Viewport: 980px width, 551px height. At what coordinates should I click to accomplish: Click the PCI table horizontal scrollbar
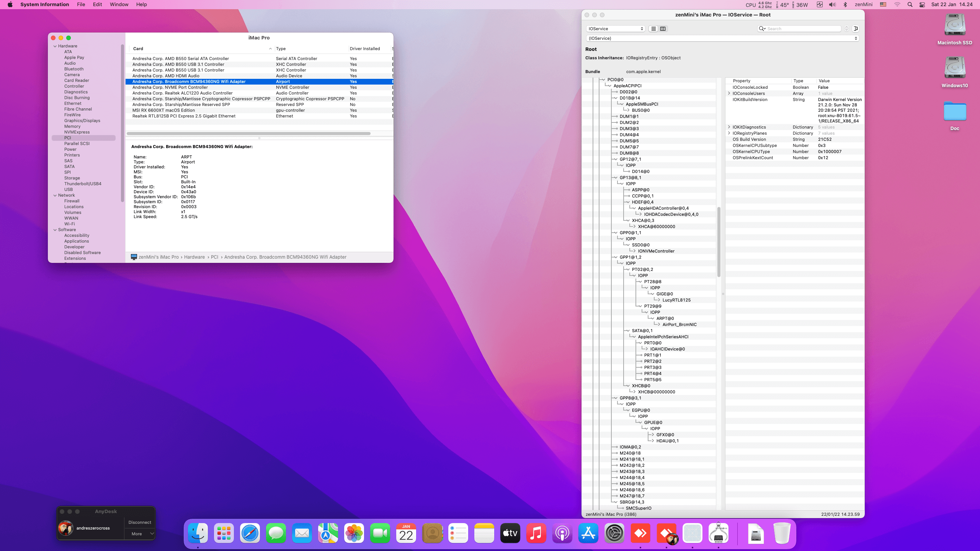[x=249, y=134]
